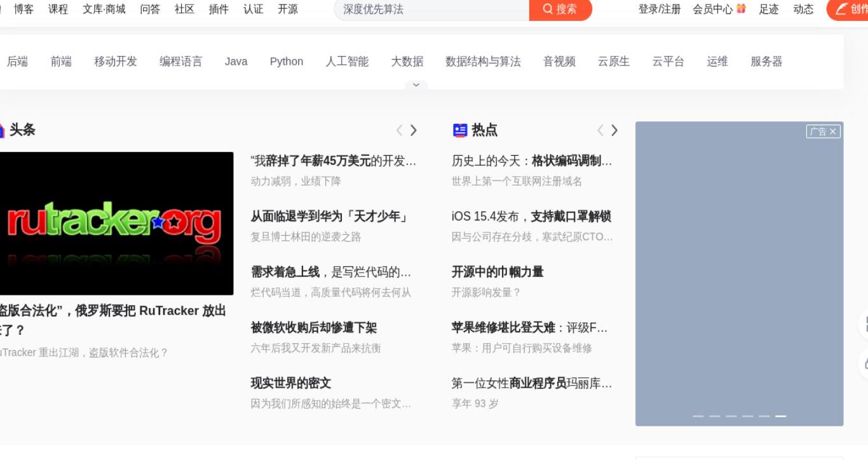
Task: Select the 前端 category tab
Action: click(61, 62)
